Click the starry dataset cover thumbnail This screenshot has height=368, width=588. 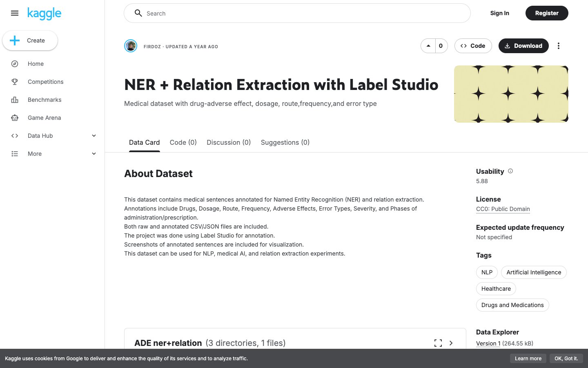511,94
